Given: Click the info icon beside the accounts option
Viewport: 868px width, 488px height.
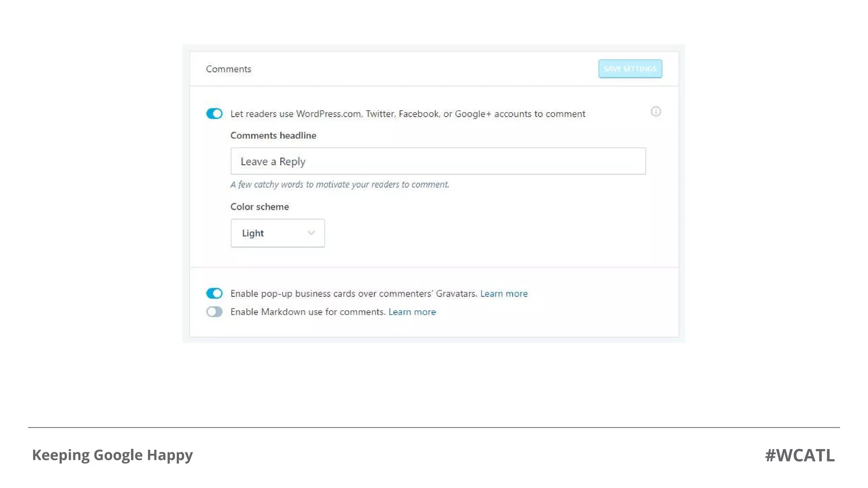Looking at the screenshot, I should coord(656,111).
